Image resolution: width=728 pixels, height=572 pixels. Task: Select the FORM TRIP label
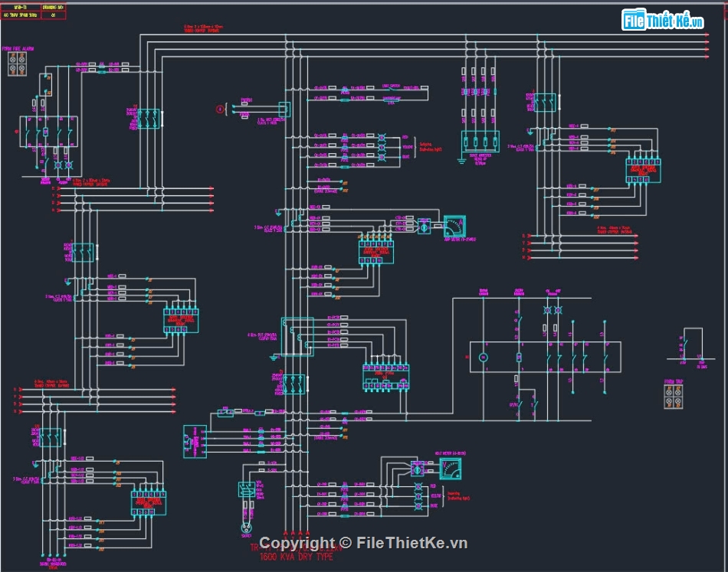[674, 382]
